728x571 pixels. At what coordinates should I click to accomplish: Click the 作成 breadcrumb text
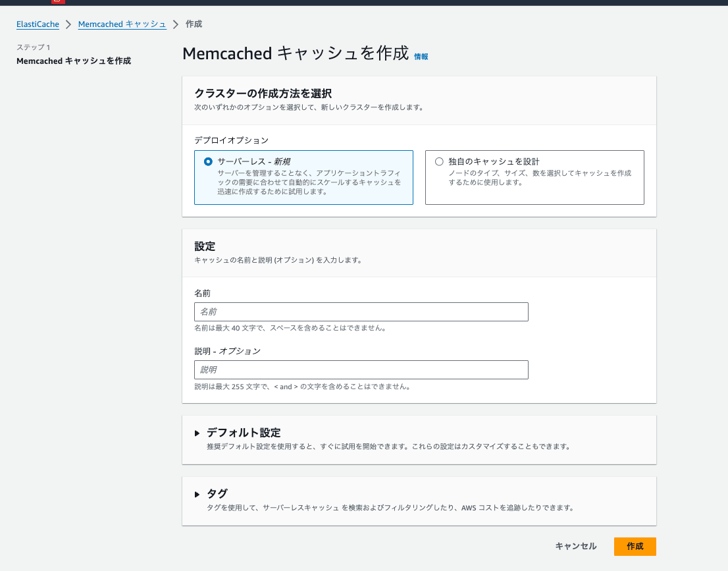(194, 24)
